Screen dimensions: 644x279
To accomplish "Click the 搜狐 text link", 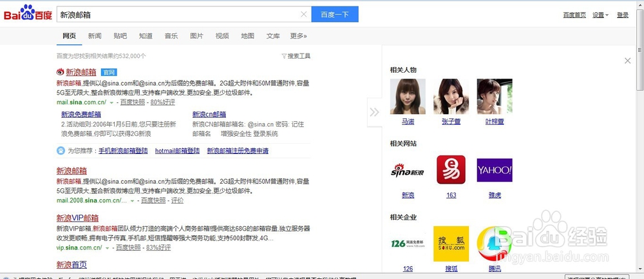I will [451, 269].
